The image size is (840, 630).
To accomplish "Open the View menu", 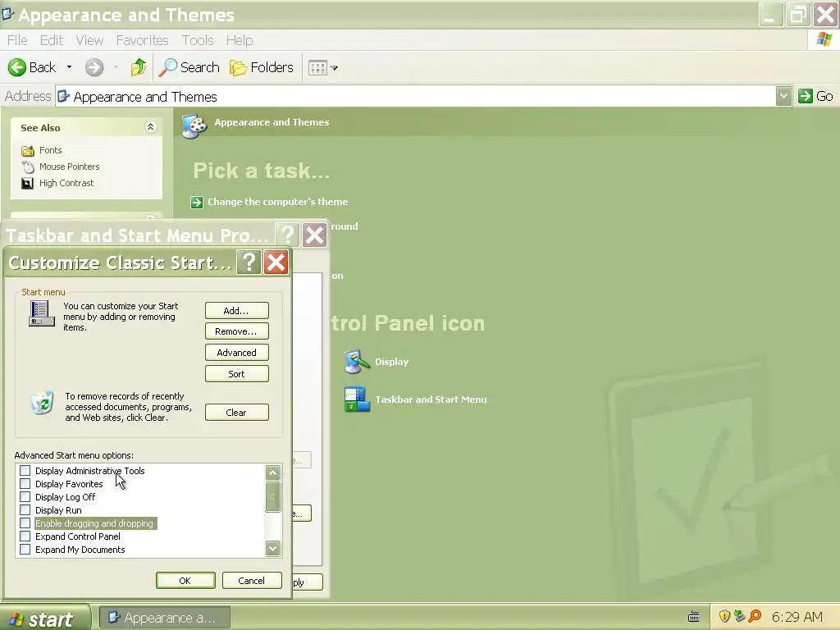I will click(89, 40).
